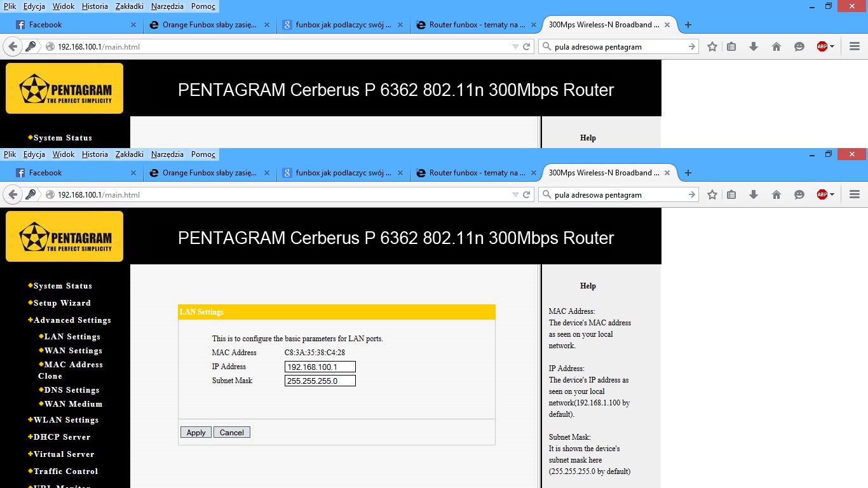
Task: Collapse the Advanced Settings sidebar section
Action: click(69, 320)
